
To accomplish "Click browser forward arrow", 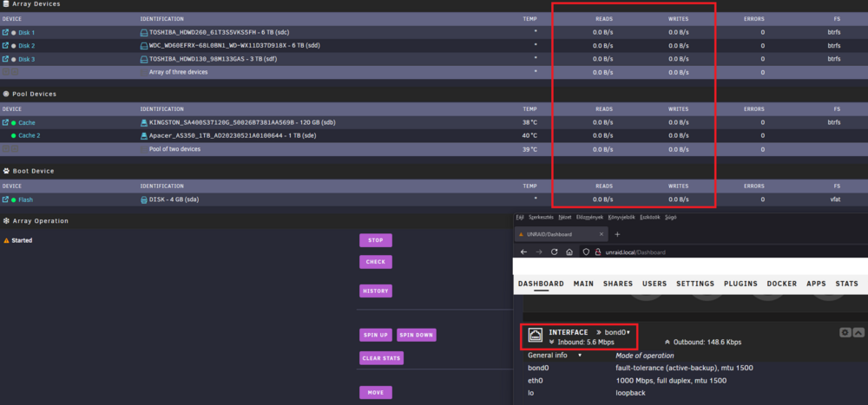I will (539, 251).
